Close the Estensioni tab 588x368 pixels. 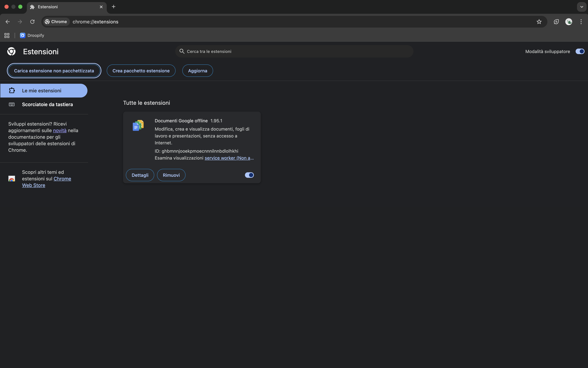click(101, 7)
